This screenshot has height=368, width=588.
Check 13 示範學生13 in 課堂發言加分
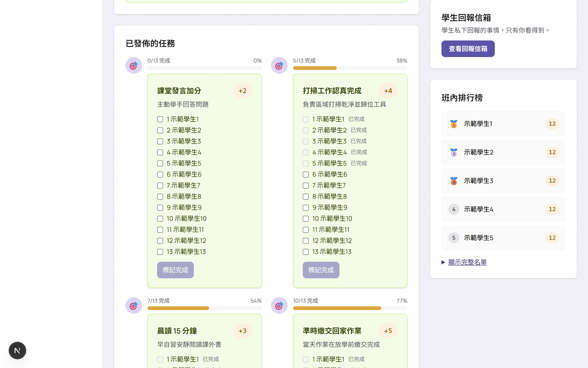tap(160, 252)
